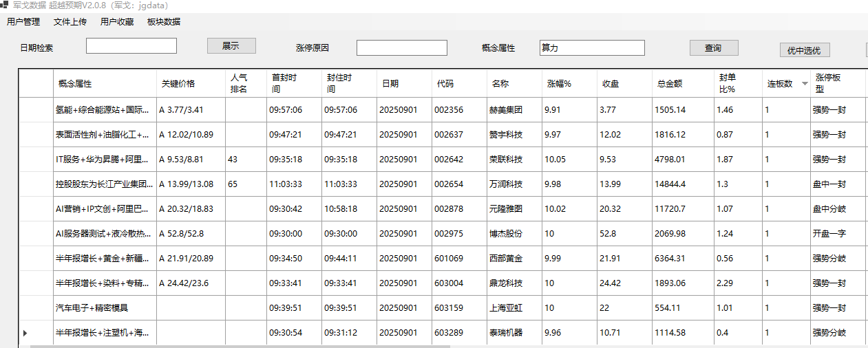Open the 文件上传 menu

[x=70, y=22]
